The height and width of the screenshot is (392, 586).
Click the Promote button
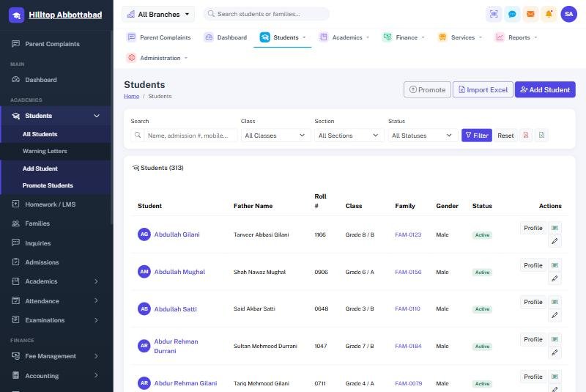pyautogui.click(x=427, y=89)
